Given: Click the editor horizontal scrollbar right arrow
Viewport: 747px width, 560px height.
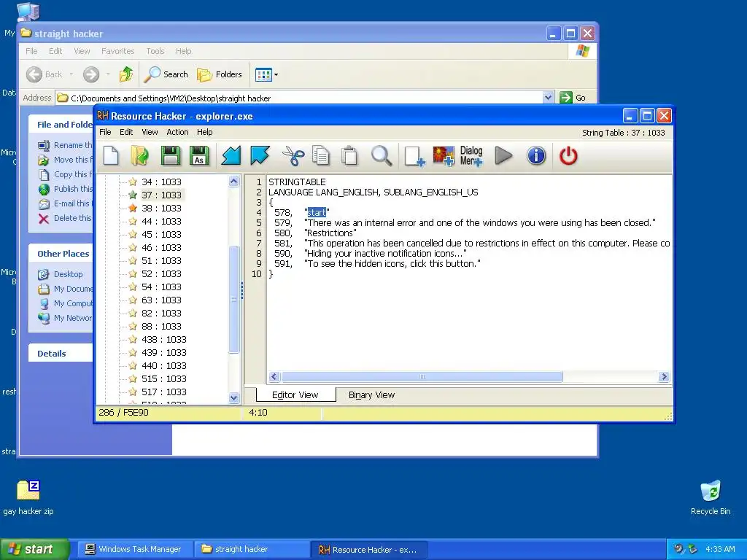Looking at the screenshot, I should coord(664,377).
